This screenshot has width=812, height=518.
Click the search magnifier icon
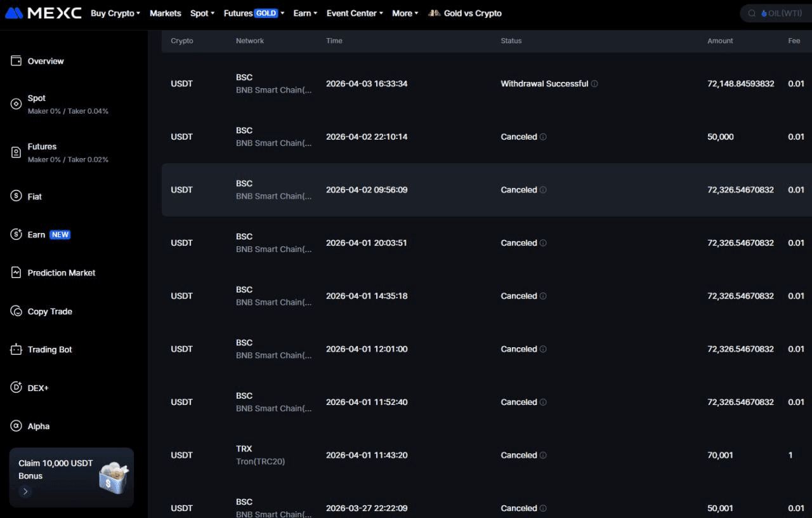(x=752, y=13)
